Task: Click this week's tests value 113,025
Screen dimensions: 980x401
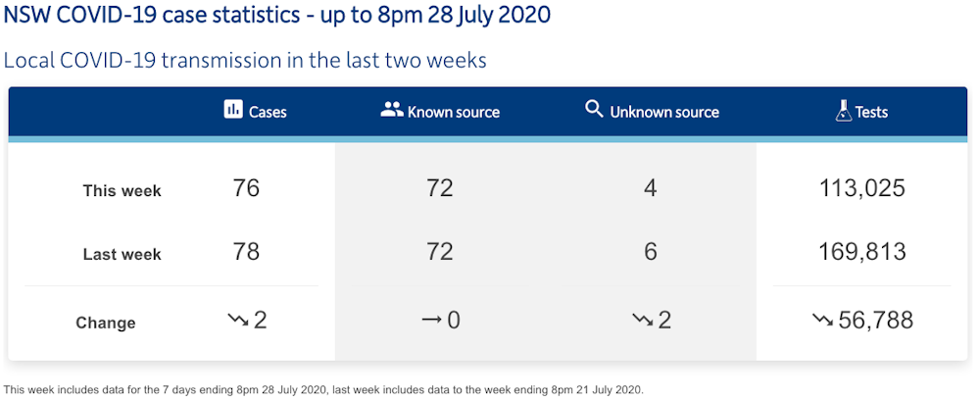Action: [862, 188]
